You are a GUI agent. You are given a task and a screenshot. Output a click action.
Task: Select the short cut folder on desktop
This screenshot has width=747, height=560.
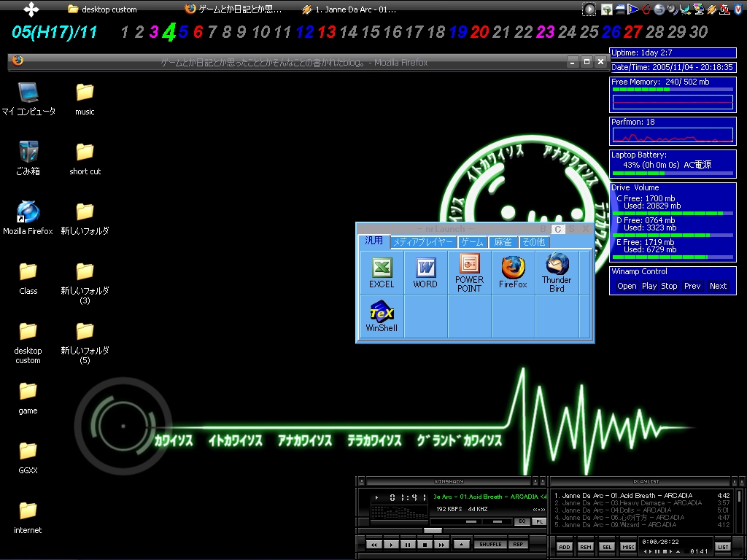tap(85, 158)
